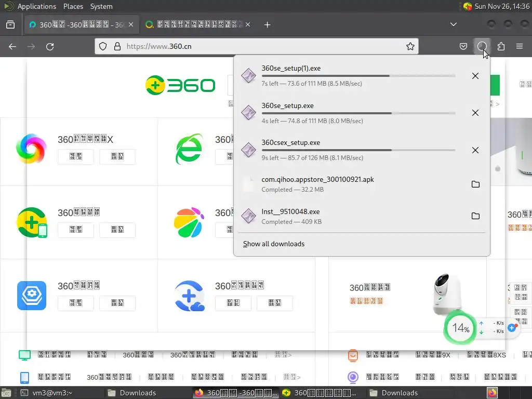Image resolution: width=532 pixels, height=399 pixels.
Task: Switch to the first 360 browser tab
Action: tap(82, 24)
